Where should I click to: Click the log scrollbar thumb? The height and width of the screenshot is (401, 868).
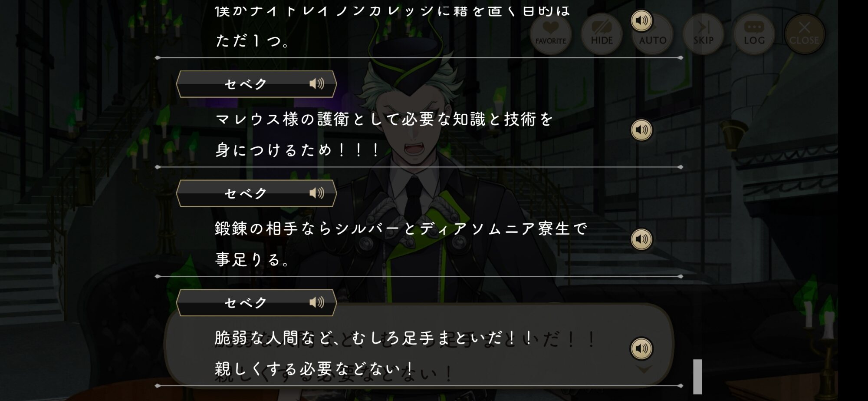[x=697, y=376]
